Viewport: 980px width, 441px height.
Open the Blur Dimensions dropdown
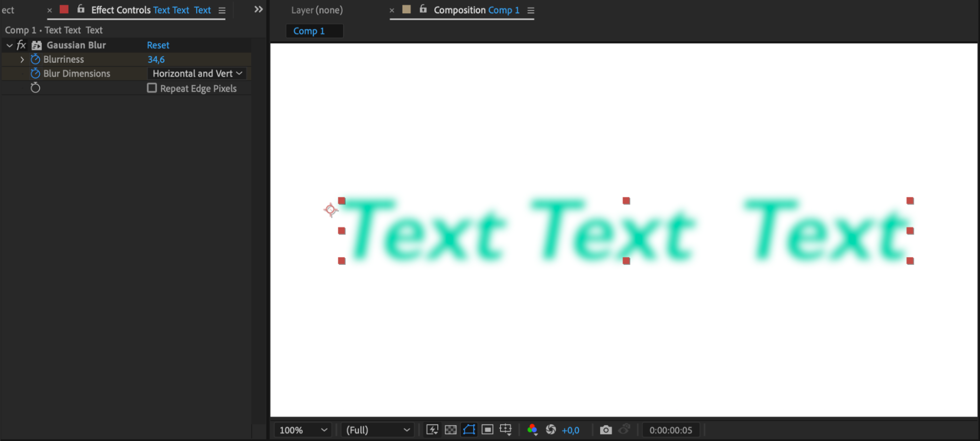click(x=197, y=74)
